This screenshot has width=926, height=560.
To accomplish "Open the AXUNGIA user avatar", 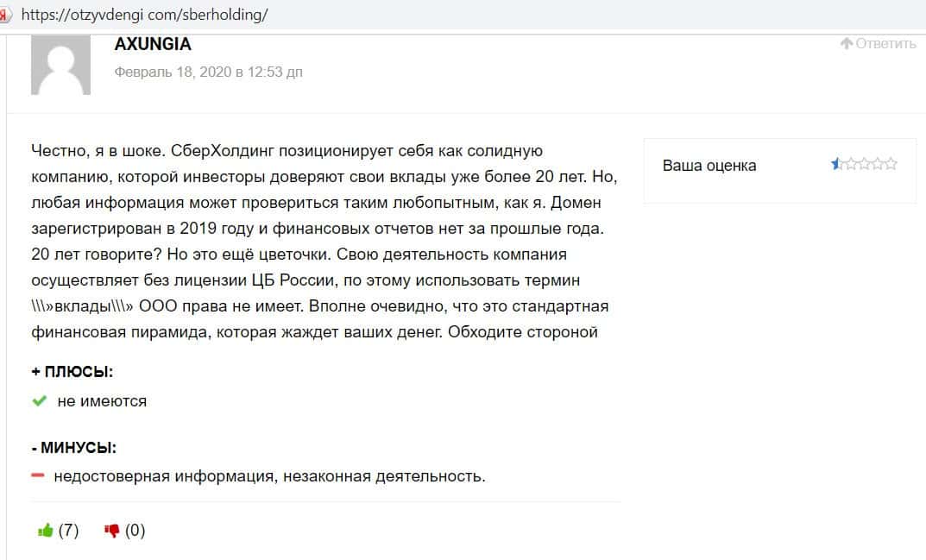I will (x=60, y=66).
